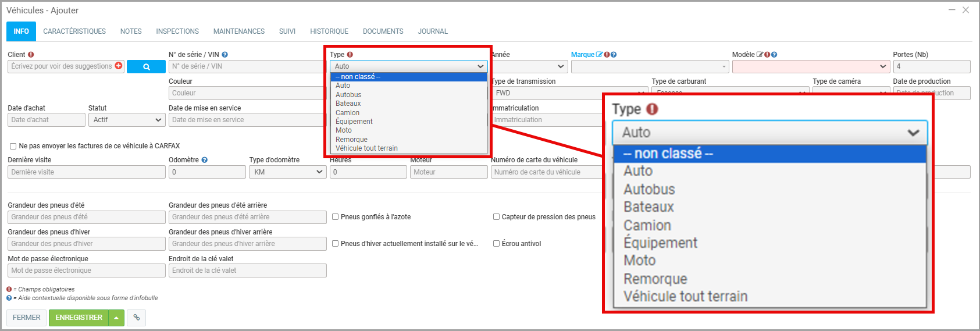Screen dimensions: 980x331
Task: Click the chain link icon button
Action: [137, 318]
